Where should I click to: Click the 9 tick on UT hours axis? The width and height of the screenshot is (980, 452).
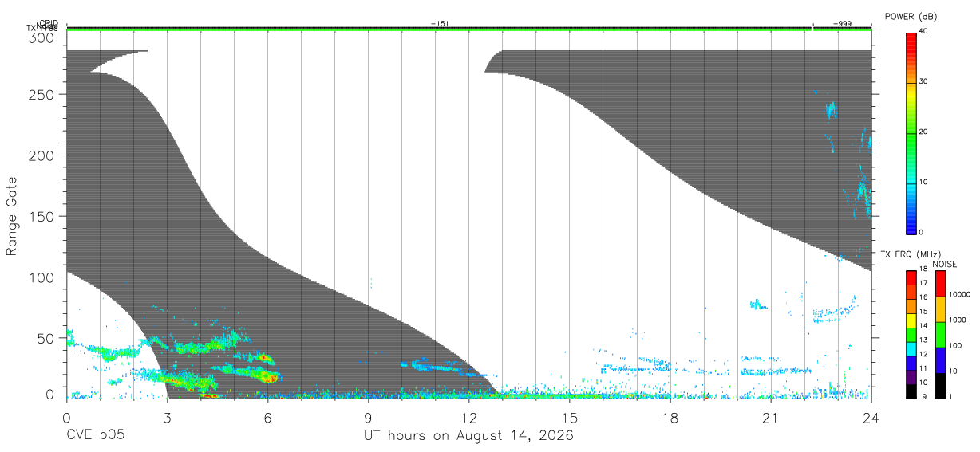[369, 418]
